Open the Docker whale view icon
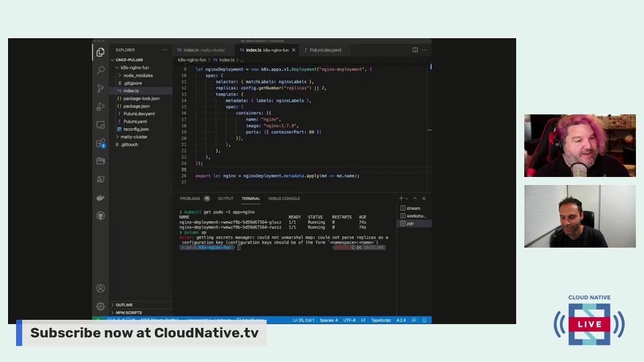The image size is (644, 362). pos(101,198)
